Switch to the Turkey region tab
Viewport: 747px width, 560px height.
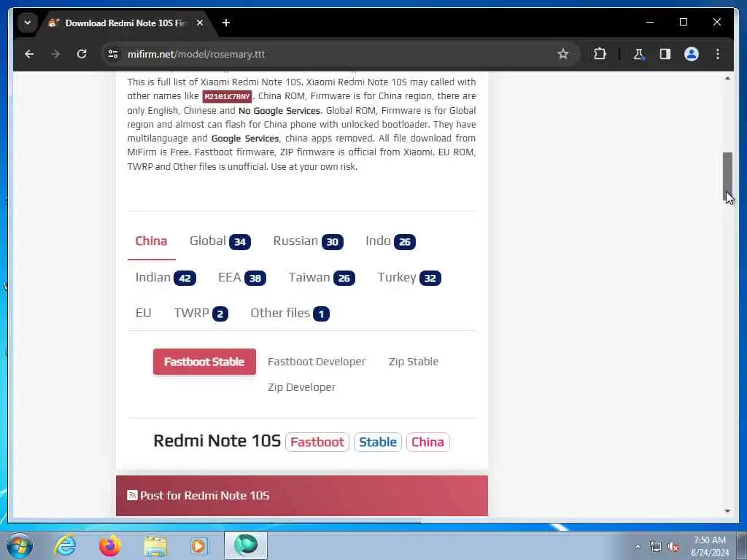[409, 278]
